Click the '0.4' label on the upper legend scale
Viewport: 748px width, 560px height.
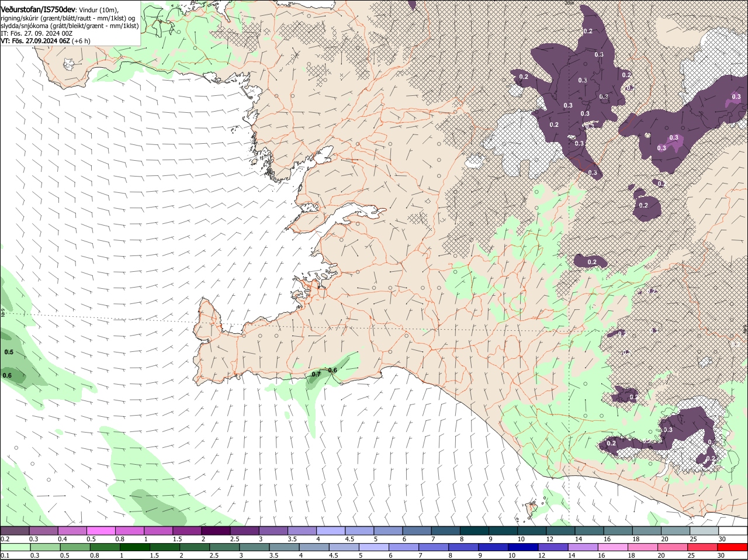pyautogui.click(x=63, y=539)
